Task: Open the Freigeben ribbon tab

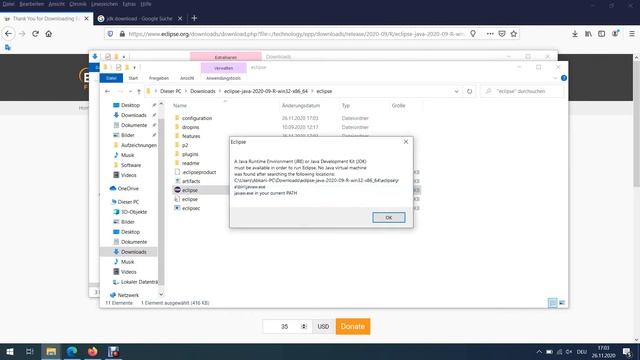Action: click(x=159, y=78)
